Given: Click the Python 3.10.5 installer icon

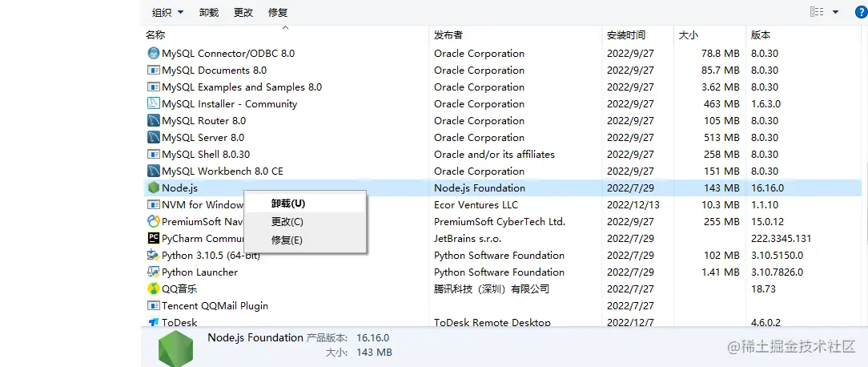Looking at the screenshot, I should coord(154,255).
